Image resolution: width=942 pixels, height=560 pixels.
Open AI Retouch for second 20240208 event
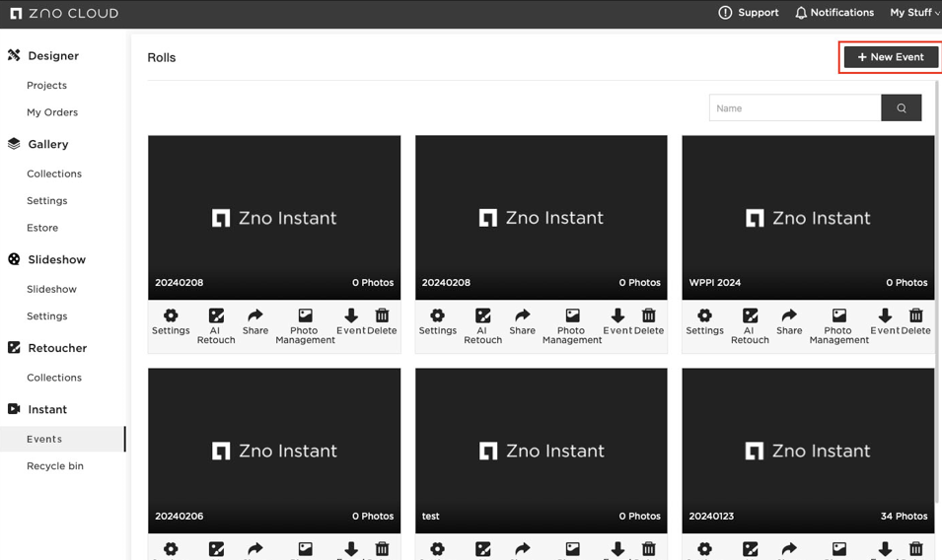[x=483, y=326]
